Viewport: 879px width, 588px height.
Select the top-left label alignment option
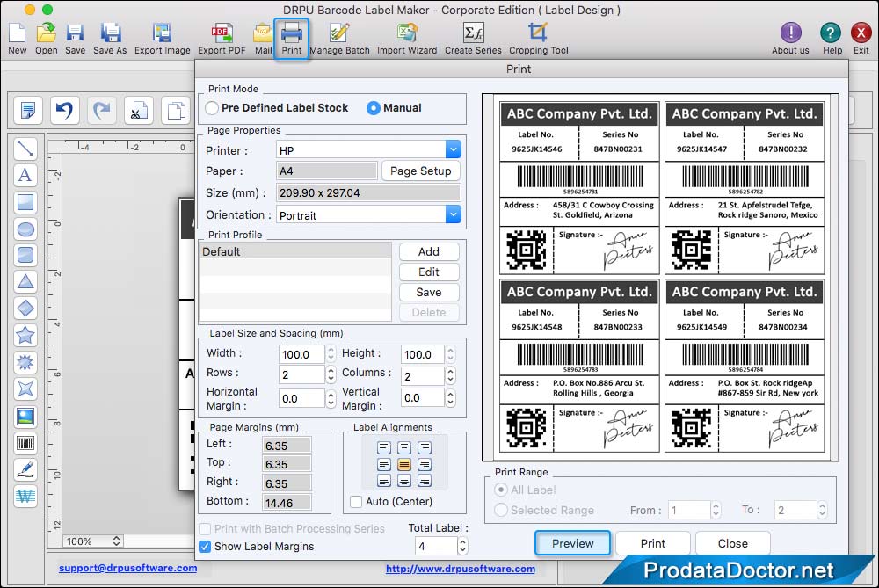[384, 447]
